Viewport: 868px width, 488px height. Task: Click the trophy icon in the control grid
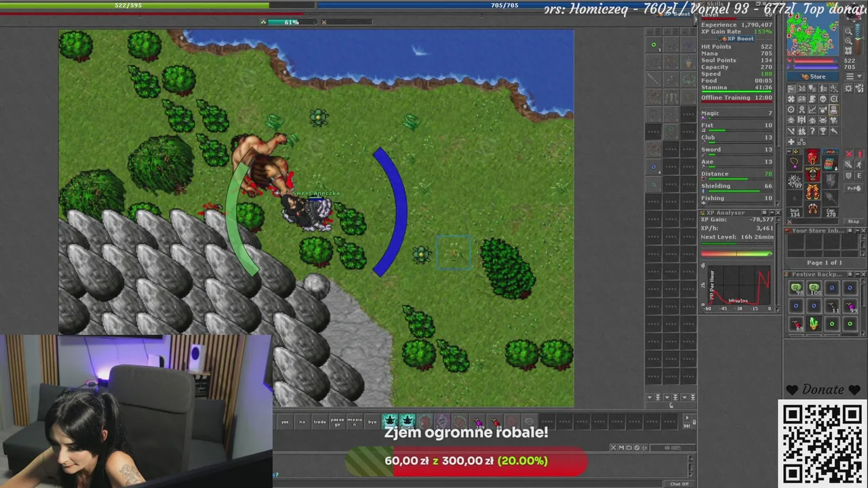pos(823,131)
